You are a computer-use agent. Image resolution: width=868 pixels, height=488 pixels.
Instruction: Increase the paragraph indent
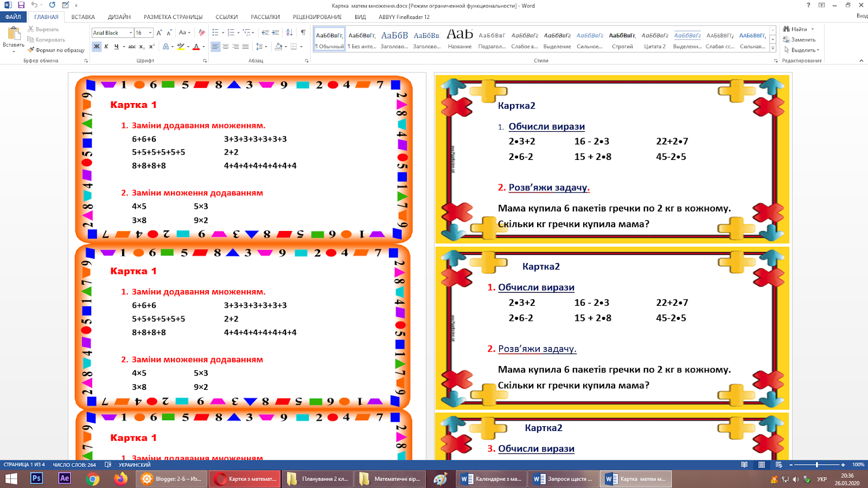click(x=275, y=33)
